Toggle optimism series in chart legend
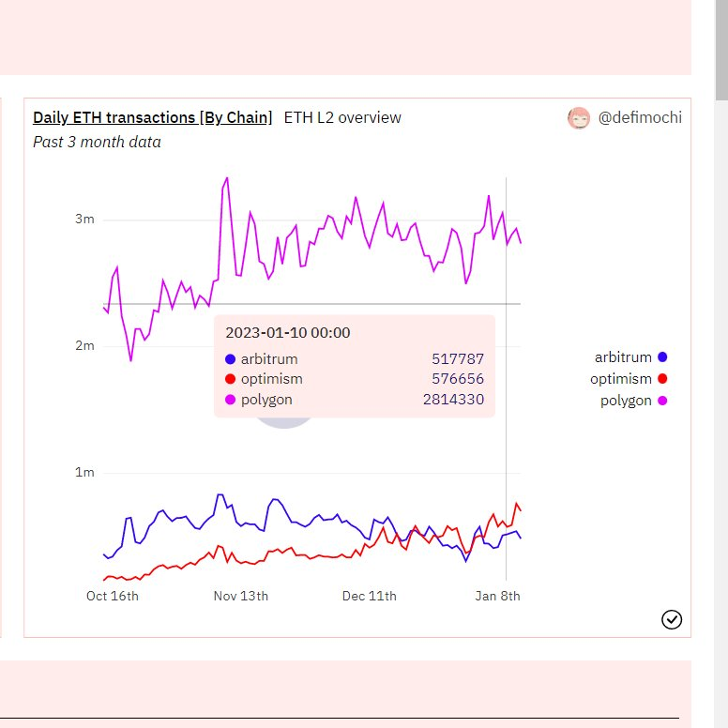This screenshot has height=728, width=728. tap(629, 379)
